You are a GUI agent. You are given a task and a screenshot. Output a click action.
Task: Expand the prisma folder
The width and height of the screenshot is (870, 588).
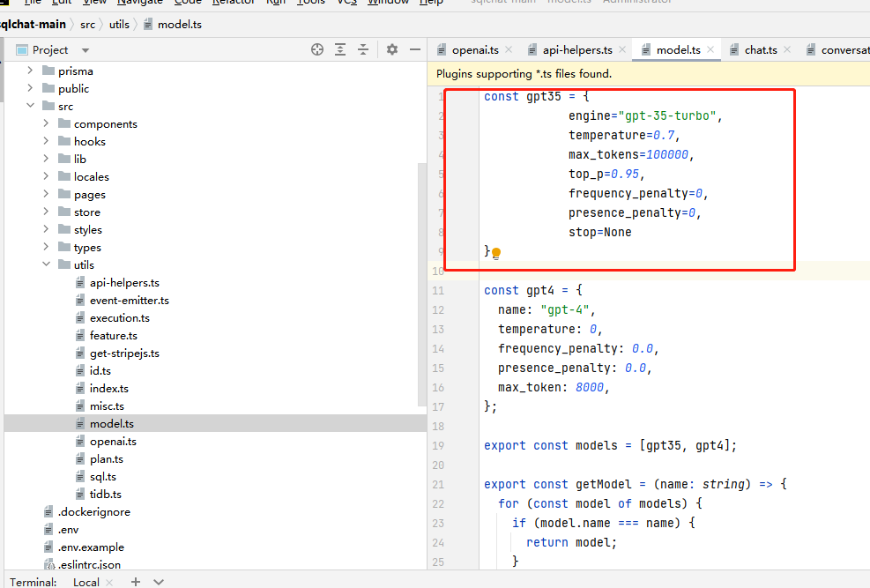30,71
